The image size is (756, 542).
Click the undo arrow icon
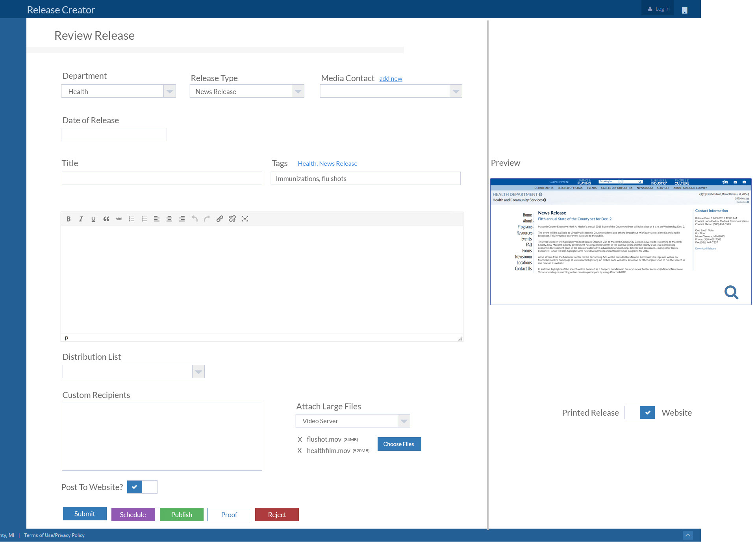click(x=194, y=219)
